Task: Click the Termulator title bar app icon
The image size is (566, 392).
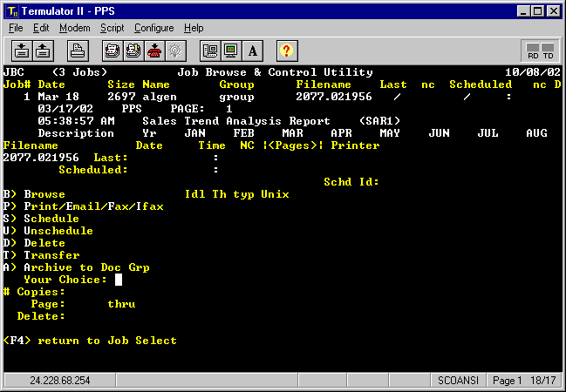Action: tap(12, 11)
